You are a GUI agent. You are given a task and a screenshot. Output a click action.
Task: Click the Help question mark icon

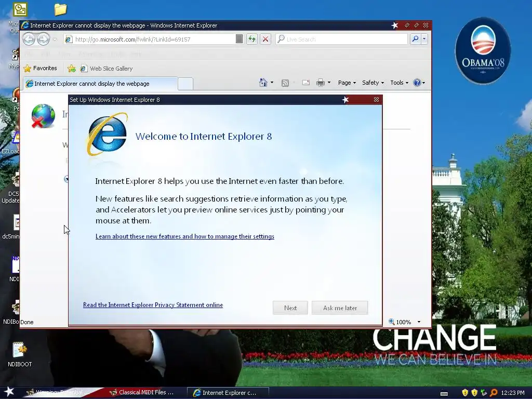pyautogui.click(x=417, y=83)
